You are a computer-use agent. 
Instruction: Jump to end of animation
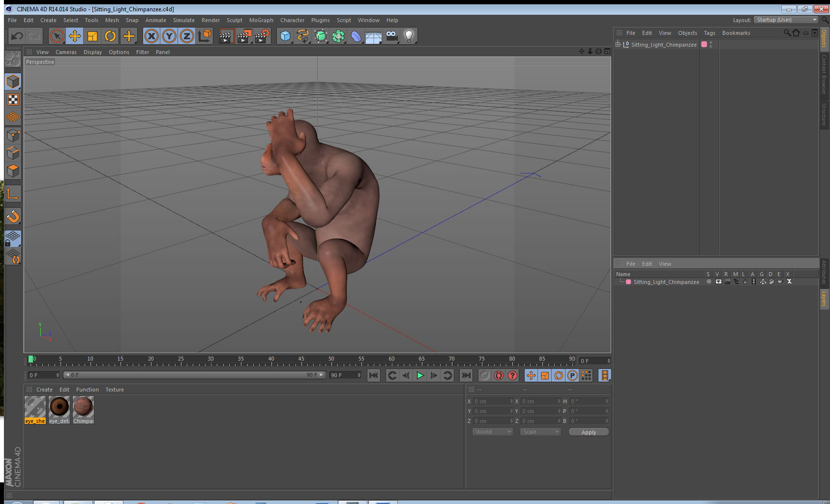tap(466, 375)
